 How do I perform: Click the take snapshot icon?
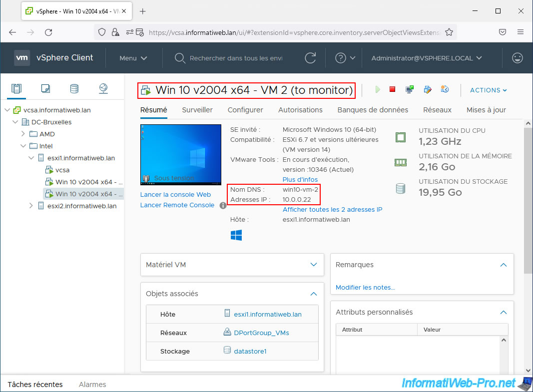(x=445, y=90)
